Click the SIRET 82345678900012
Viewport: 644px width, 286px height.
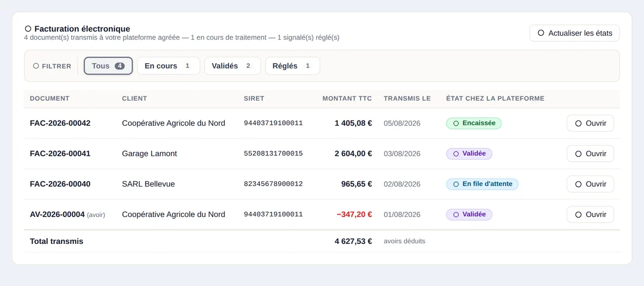[x=273, y=184]
